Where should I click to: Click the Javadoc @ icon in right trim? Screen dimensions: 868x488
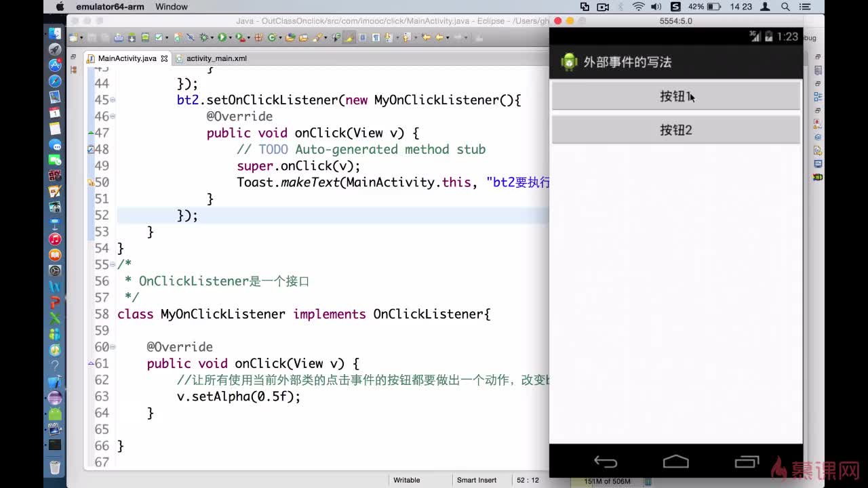pyautogui.click(x=818, y=137)
